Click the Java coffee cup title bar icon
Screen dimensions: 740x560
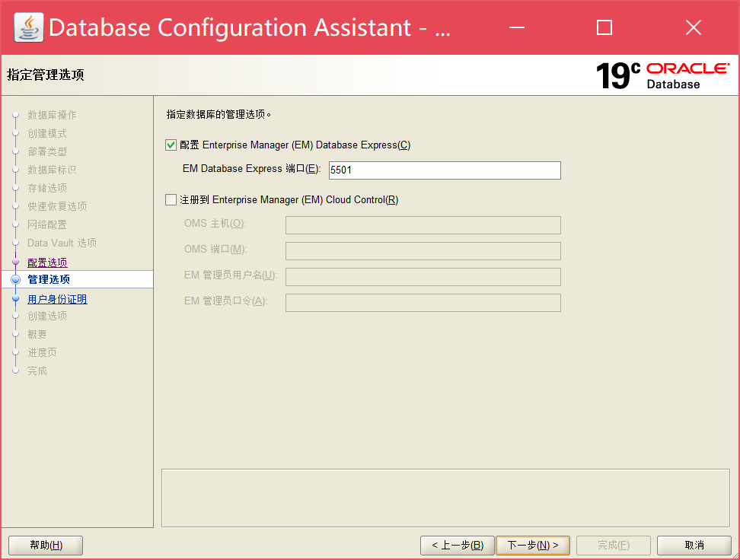(27, 27)
